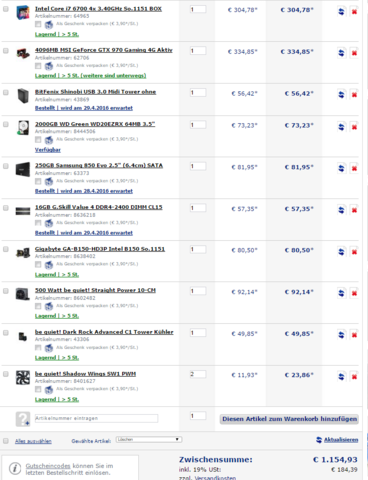Open Gigabyte GA-B150-HD3P product link
Image resolution: width=368 pixels, height=480 pixels.
point(100,249)
